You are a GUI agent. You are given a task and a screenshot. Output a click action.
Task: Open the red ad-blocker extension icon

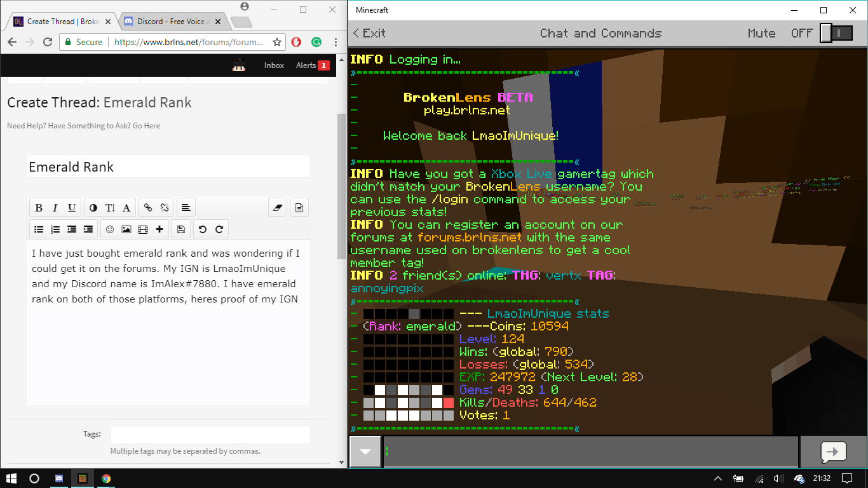click(x=296, y=42)
